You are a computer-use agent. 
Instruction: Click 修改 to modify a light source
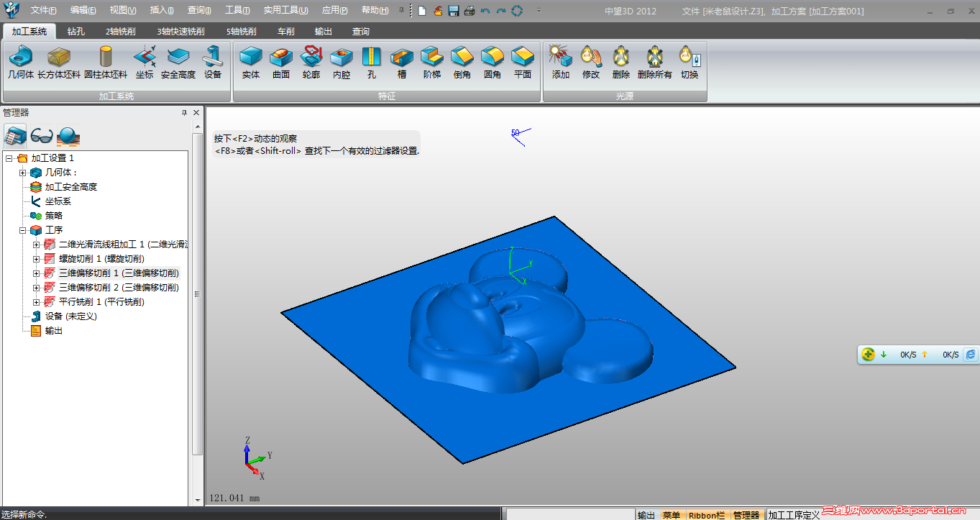591,63
